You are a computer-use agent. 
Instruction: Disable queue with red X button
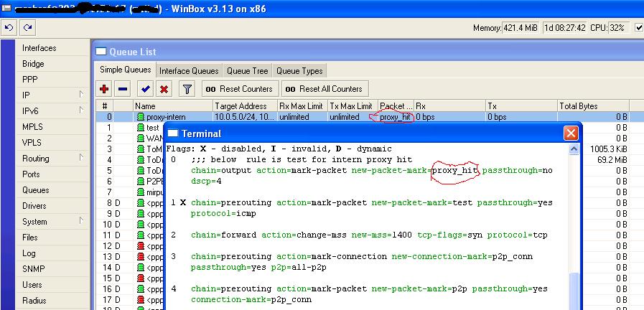pyautogui.click(x=164, y=89)
